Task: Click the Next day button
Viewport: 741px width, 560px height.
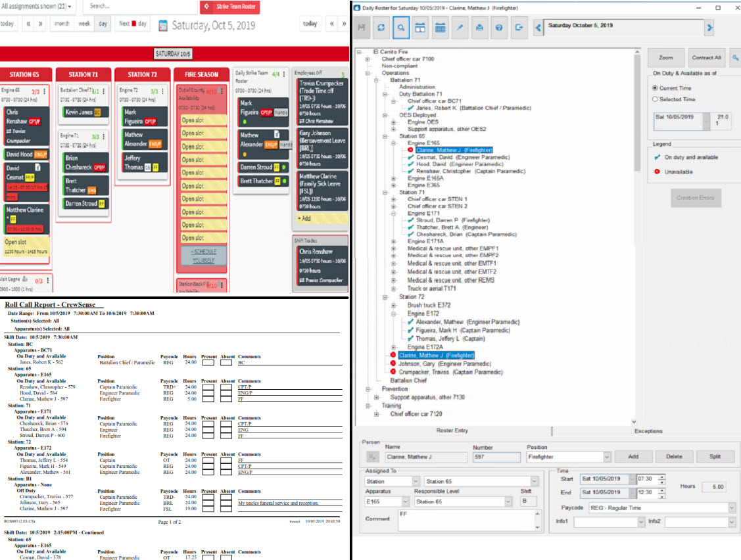Action: (x=133, y=24)
